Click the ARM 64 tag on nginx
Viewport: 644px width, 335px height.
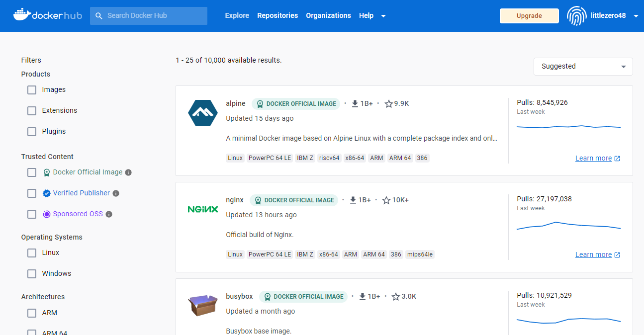point(374,254)
